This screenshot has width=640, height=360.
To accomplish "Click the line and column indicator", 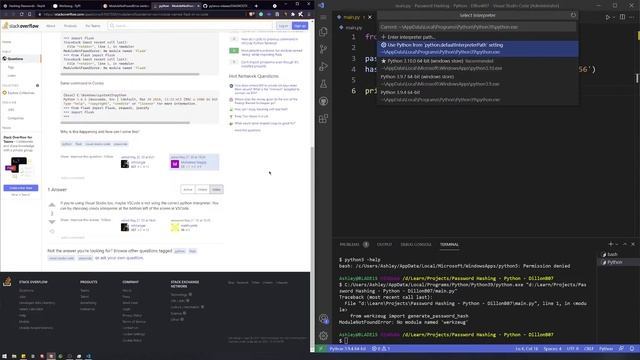I will [527, 349].
